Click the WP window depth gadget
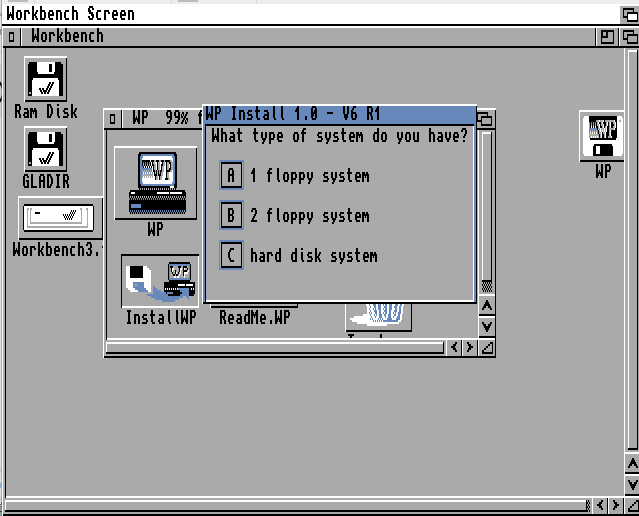 point(485,119)
